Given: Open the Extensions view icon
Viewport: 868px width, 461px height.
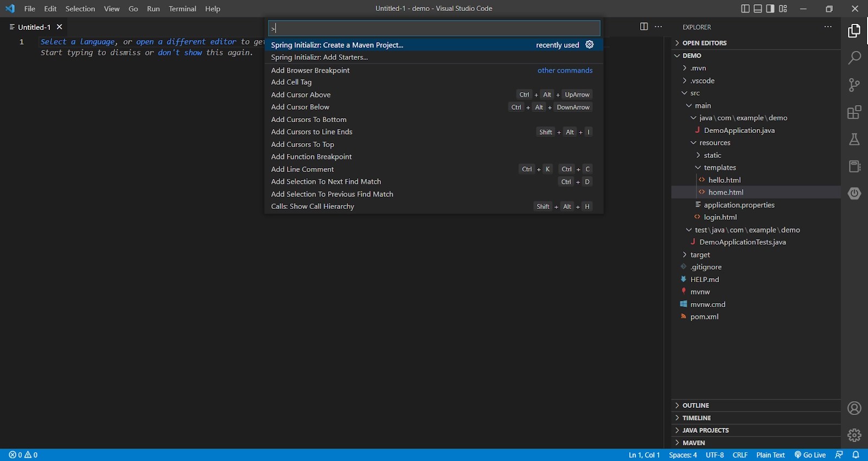Looking at the screenshot, I should click(854, 112).
